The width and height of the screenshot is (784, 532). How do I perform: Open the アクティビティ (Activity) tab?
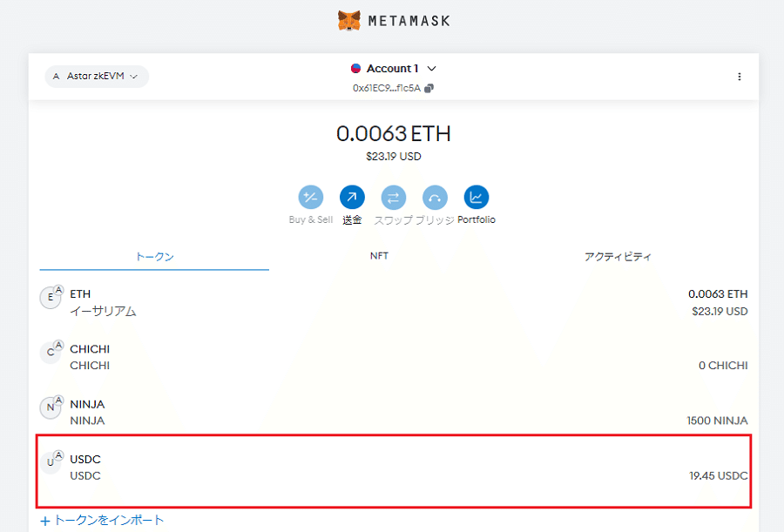coord(618,257)
